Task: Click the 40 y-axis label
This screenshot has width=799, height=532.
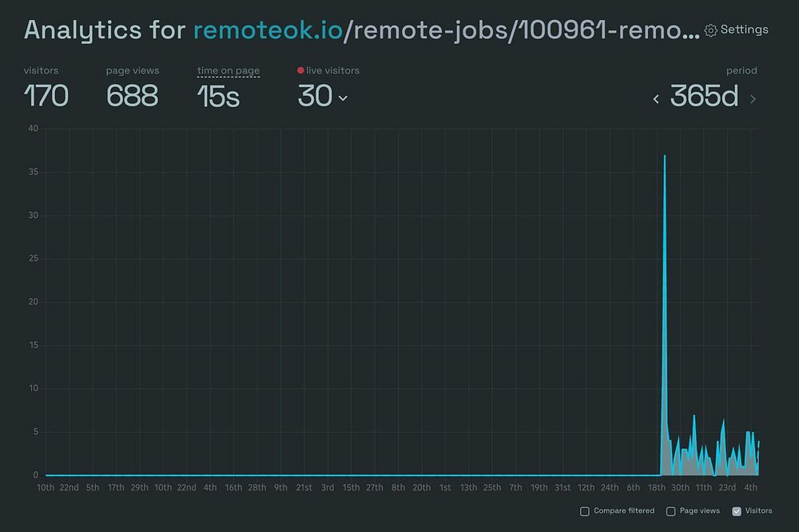Action: tap(33, 129)
